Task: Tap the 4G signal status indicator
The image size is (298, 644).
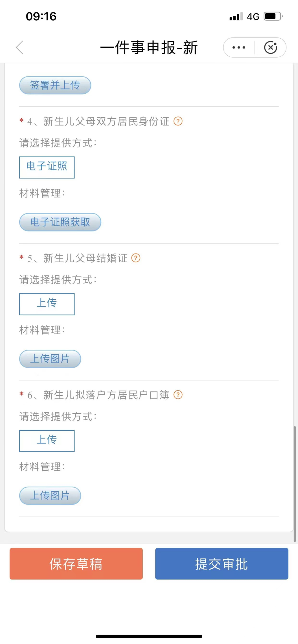Action: click(253, 17)
